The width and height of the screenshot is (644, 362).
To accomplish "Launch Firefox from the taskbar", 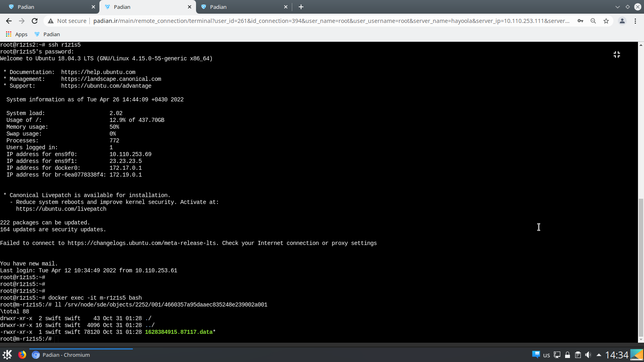I will (22, 355).
